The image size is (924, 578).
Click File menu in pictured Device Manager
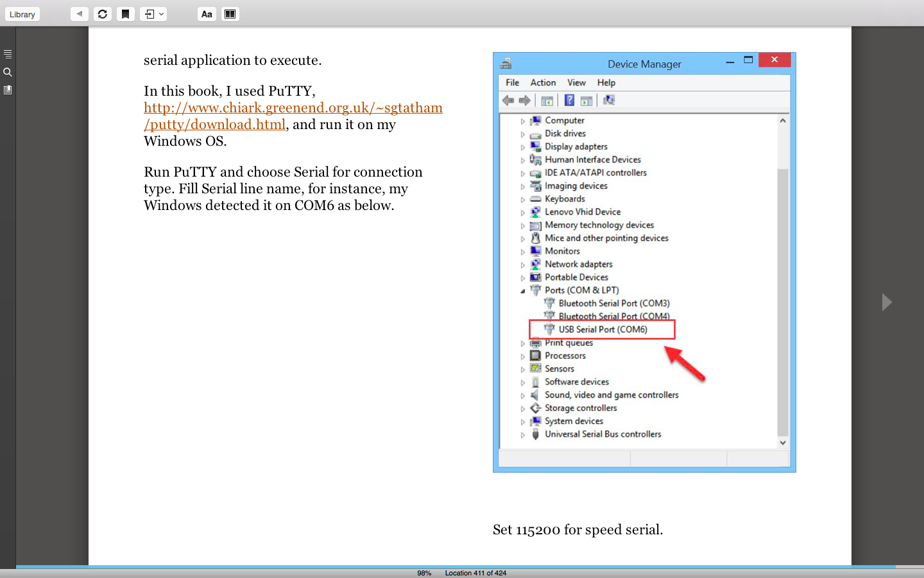512,82
